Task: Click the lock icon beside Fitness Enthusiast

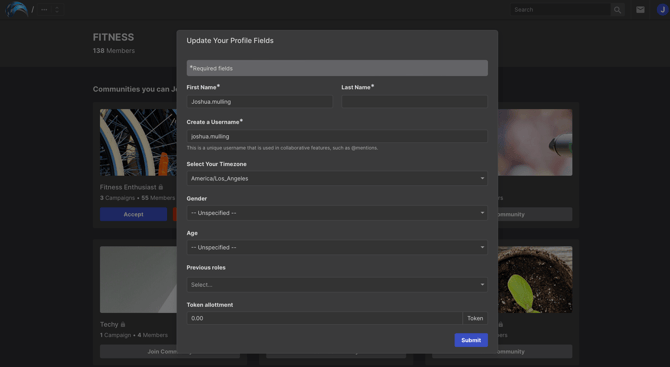Action: [161, 187]
